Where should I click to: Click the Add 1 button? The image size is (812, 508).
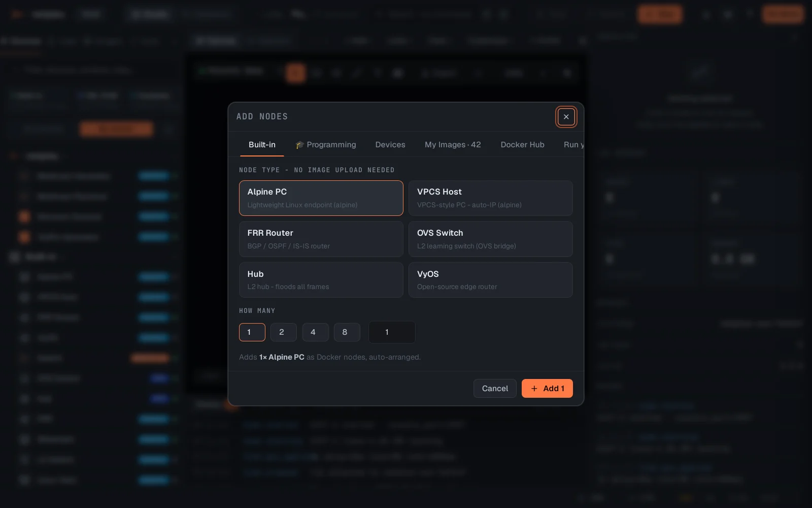pos(547,389)
